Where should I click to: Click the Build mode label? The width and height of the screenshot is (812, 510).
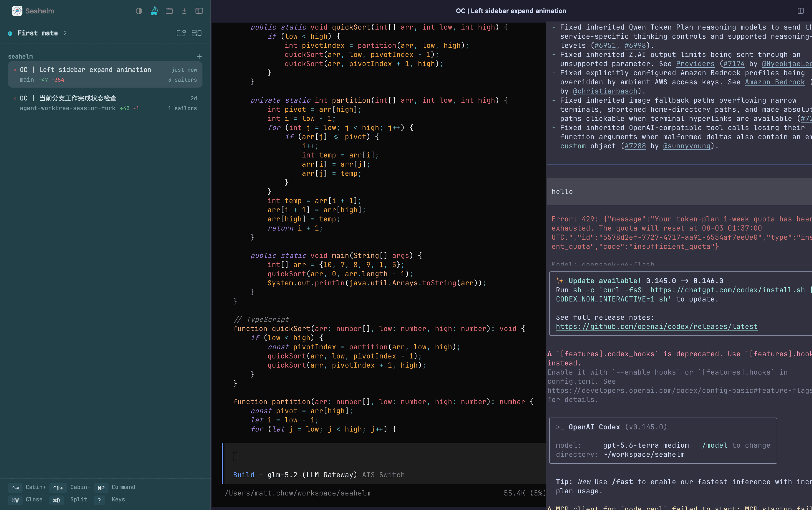(244, 475)
